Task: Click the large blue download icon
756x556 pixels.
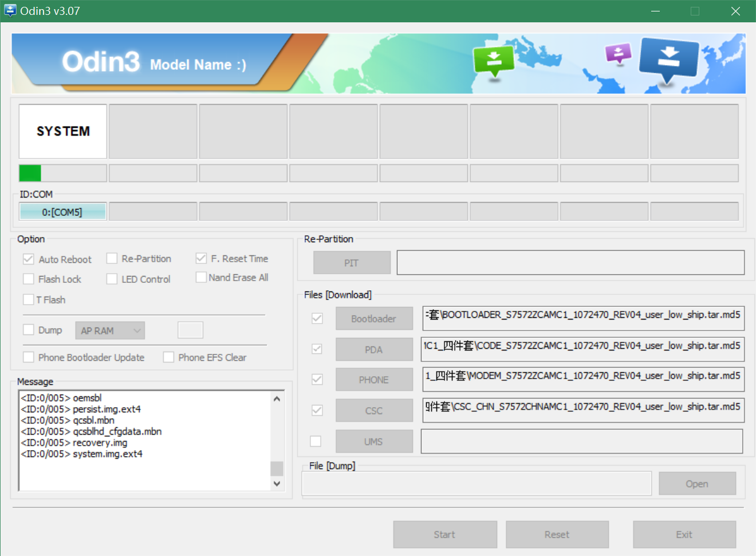Action: tap(668, 59)
